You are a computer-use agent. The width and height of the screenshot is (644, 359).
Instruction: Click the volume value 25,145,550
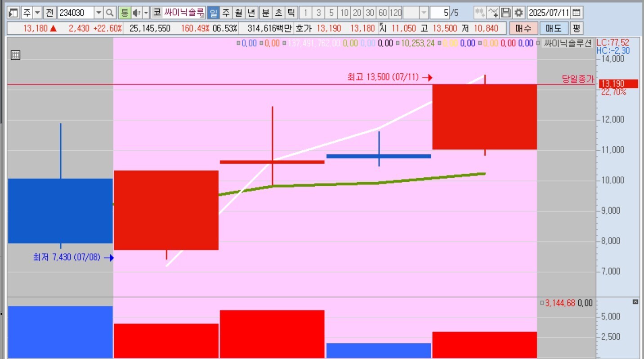coord(150,28)
